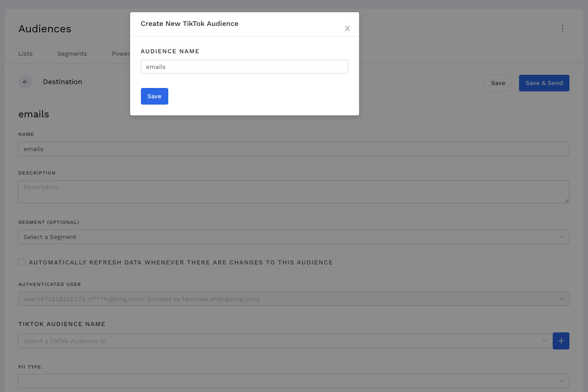Open the partially hidden Power tab

pyautogui.click(x=121, y=54)
